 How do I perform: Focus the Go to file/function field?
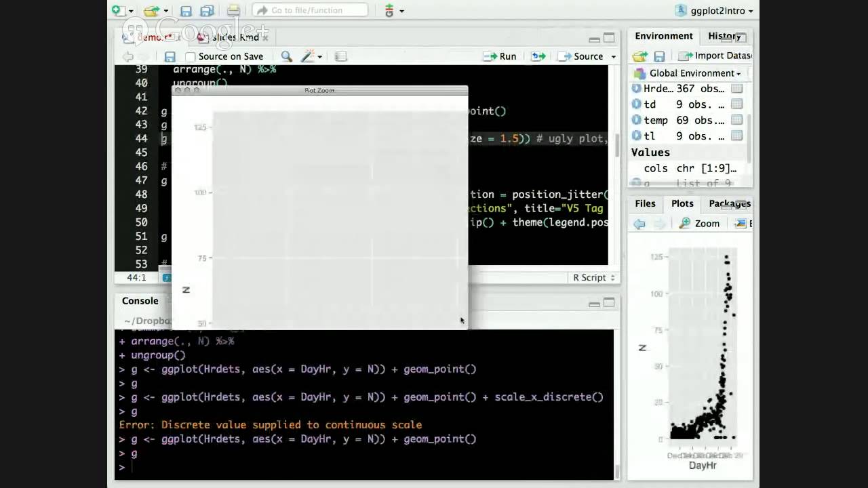[311, 10]
